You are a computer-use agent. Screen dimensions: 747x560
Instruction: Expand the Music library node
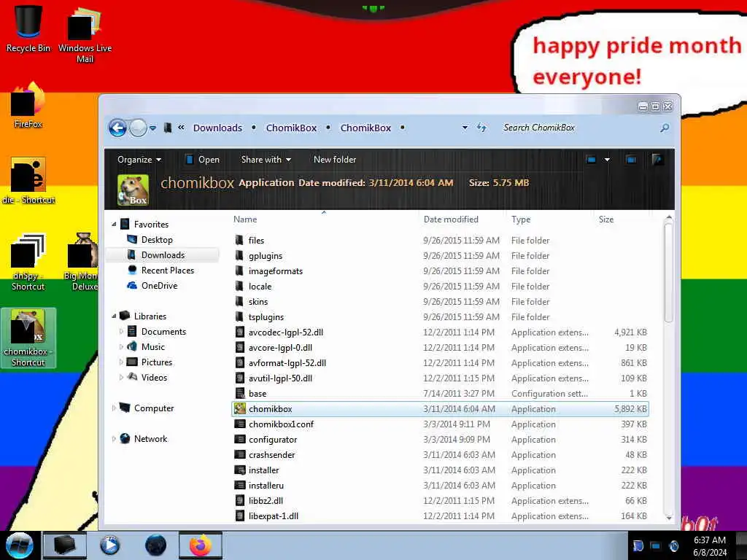[121, 346]
